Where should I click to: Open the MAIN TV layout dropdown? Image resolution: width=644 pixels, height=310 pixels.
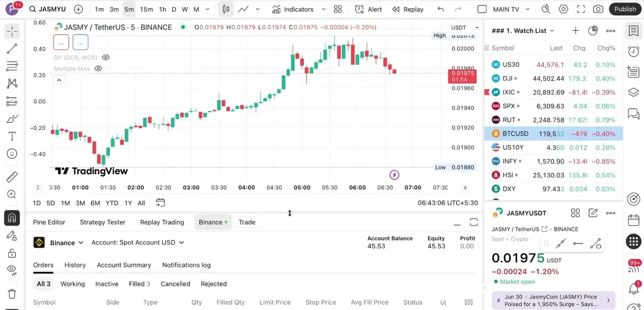tap(528, 9)
